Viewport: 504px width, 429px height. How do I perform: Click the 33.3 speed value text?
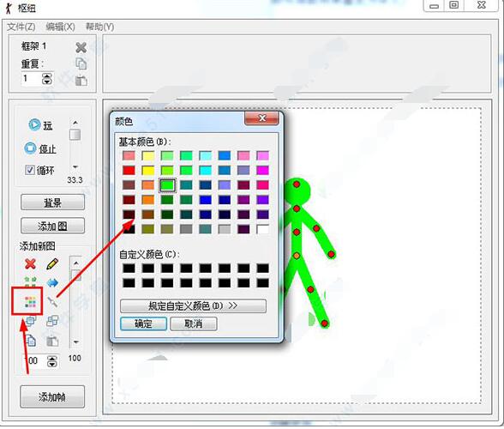(x=75, y=180)
